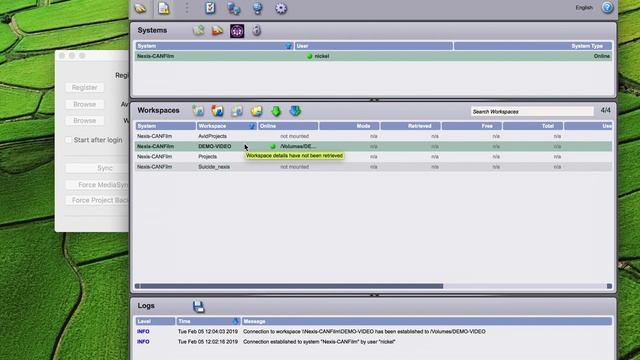The width and height of the screenshot is (640, 360).
Task: Click Force Project Backup button in background window
Action: click(98, 200)
